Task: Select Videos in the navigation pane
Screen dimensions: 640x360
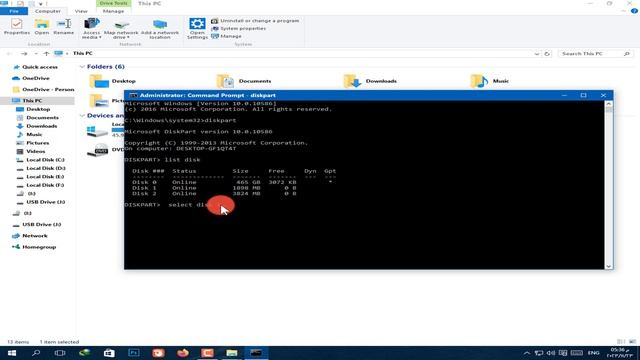Action: click(35, 151)
